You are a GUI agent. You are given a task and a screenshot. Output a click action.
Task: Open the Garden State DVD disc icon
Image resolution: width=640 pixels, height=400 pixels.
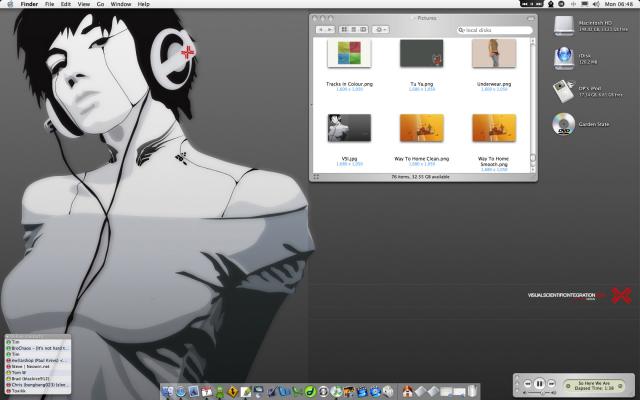564,124
